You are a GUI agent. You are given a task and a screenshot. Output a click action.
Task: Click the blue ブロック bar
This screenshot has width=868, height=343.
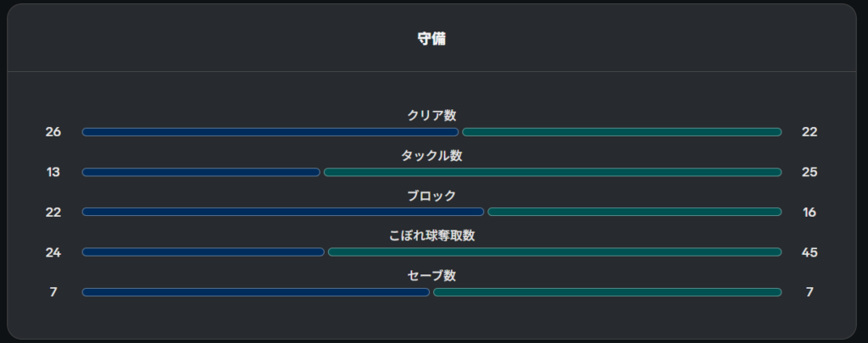click(283, 212)
